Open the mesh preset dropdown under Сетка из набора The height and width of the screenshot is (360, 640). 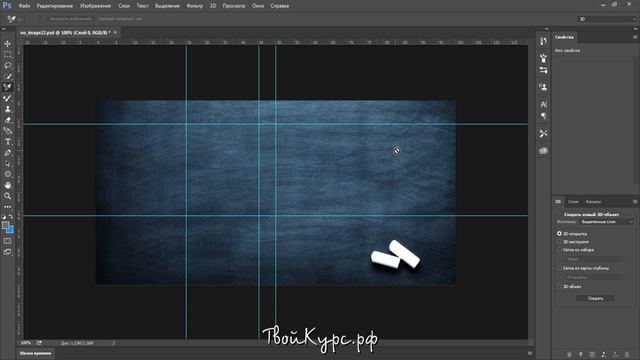[593, 259]
